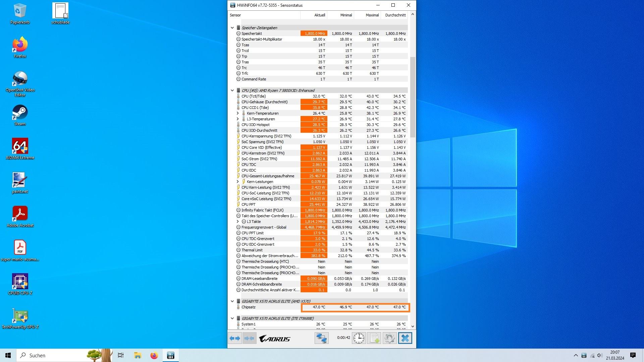
Task: Select the AIDA64 Extreme shortcut
Action: pyautogui.click(x=20, y=149)
